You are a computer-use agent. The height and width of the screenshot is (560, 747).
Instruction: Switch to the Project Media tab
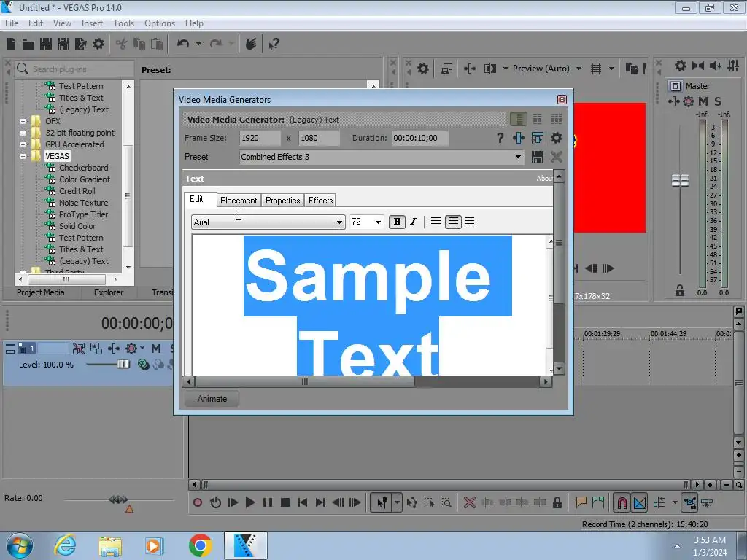pos(41,292)
